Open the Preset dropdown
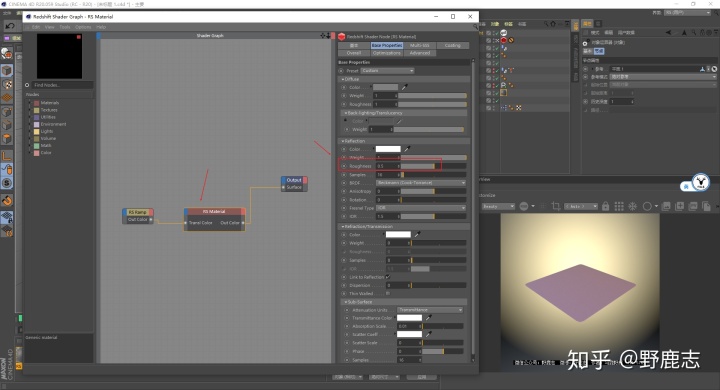The height and width of the screenshot is (390, 720). pyautogui.click(x=387, y=71)
